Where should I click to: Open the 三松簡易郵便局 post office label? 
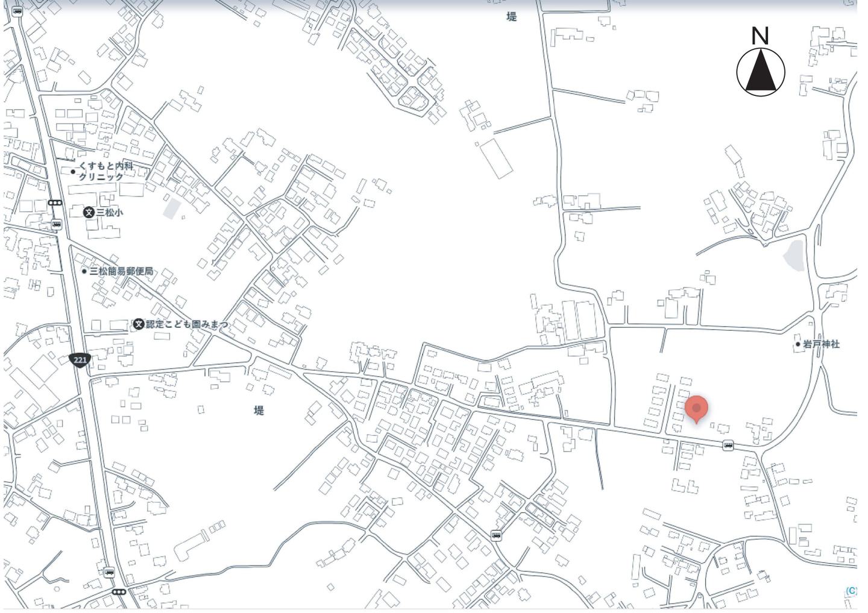(x=121, y=271)
